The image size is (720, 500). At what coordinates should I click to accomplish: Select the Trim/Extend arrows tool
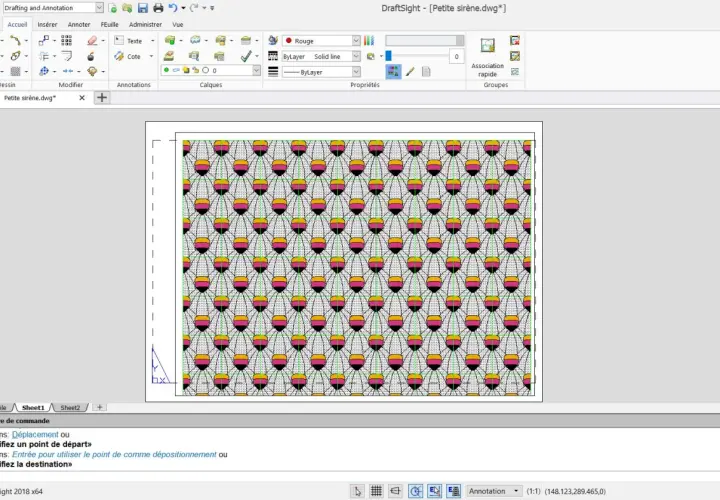tap(68, 71)
